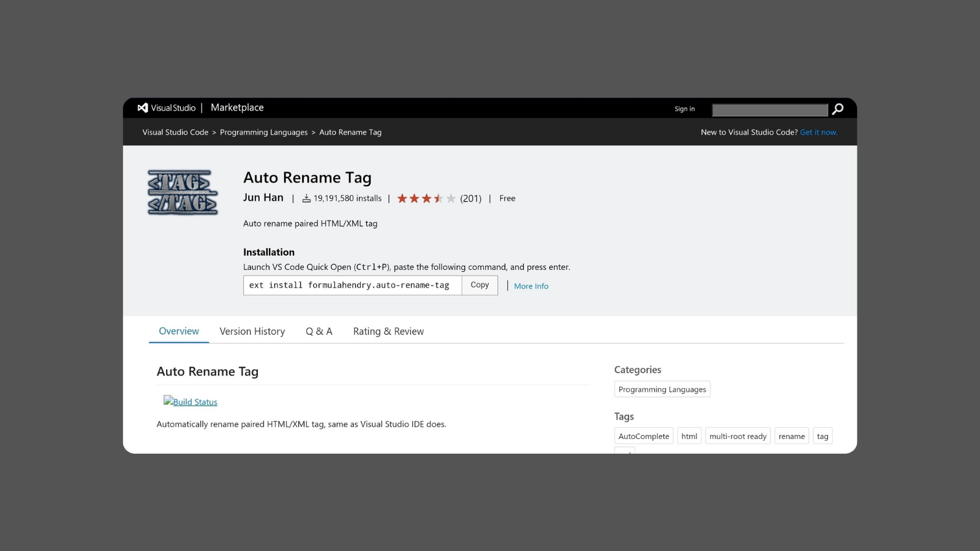Select the AutoComplete tag
Image resolution: width=980 pixels, height=551 pixels.
pyautogui.click(x=644, y=436)
